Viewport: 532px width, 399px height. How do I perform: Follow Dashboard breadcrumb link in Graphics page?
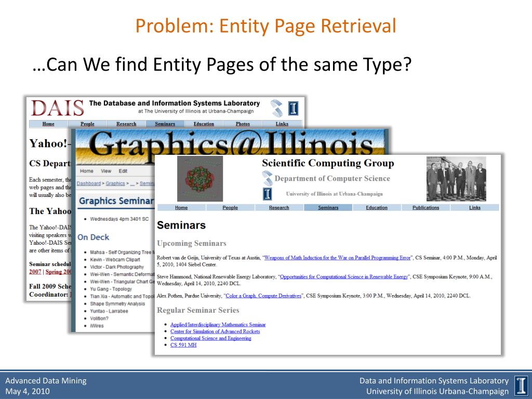tap(88, 183)
